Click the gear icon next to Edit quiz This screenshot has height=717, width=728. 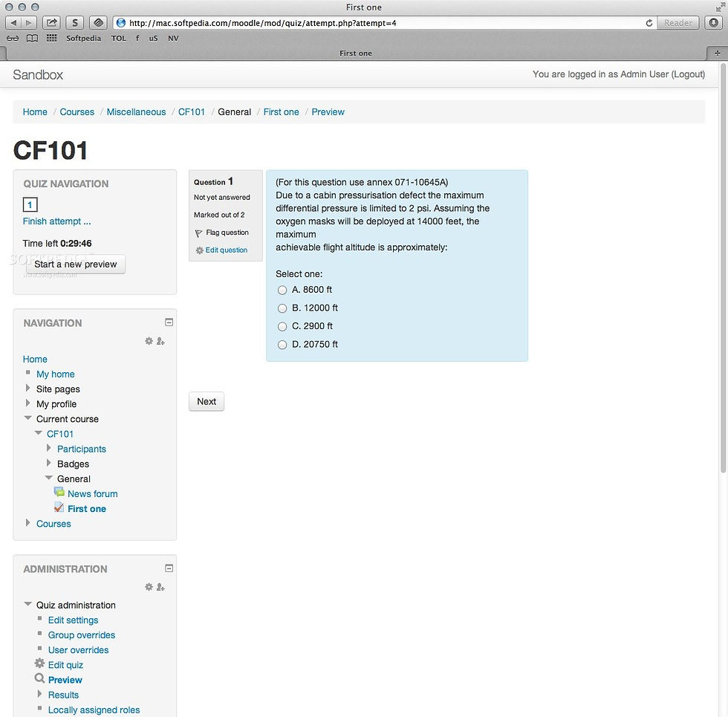coord(40,663)
